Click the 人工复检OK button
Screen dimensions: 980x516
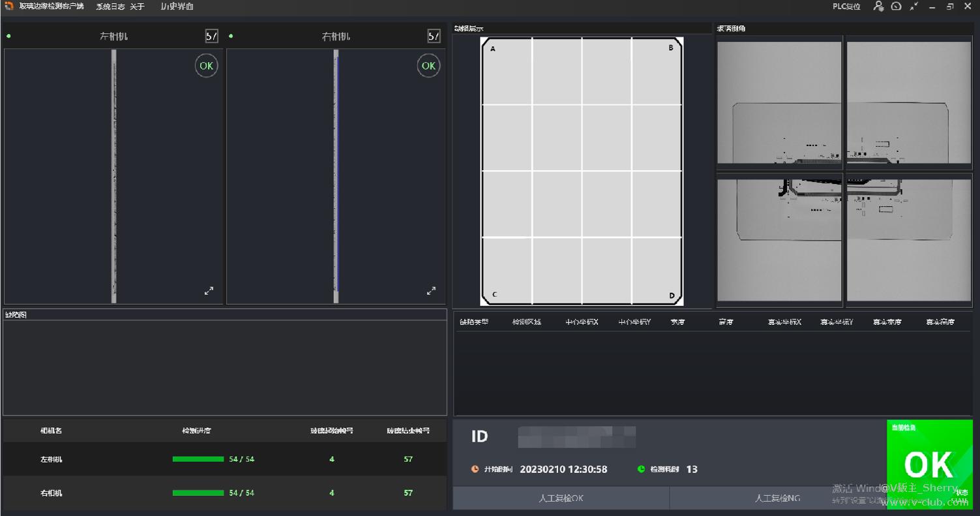click(561, 498)
